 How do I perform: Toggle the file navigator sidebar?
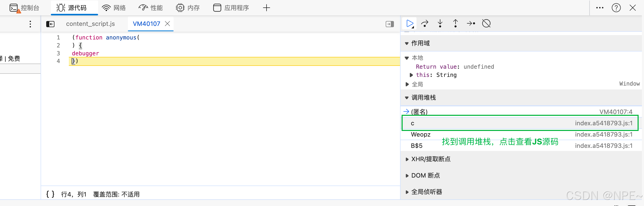tap(50, 24)
